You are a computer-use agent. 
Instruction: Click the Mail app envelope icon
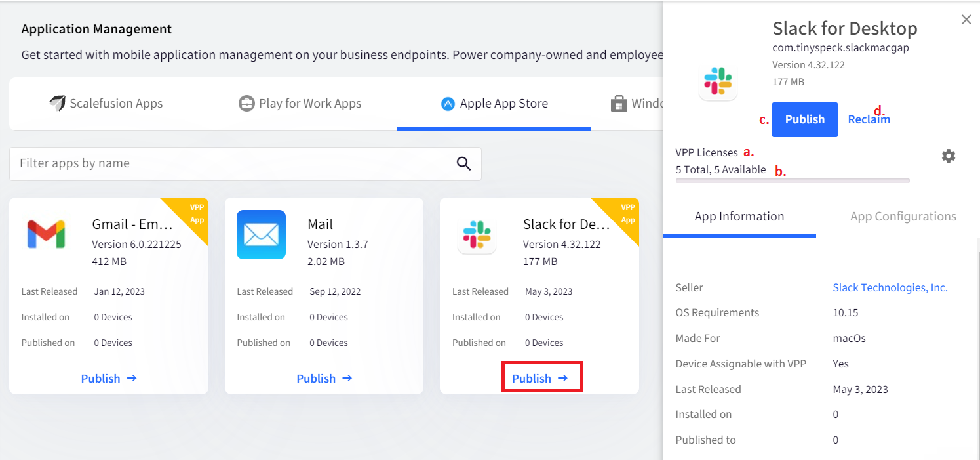point(261,234)
